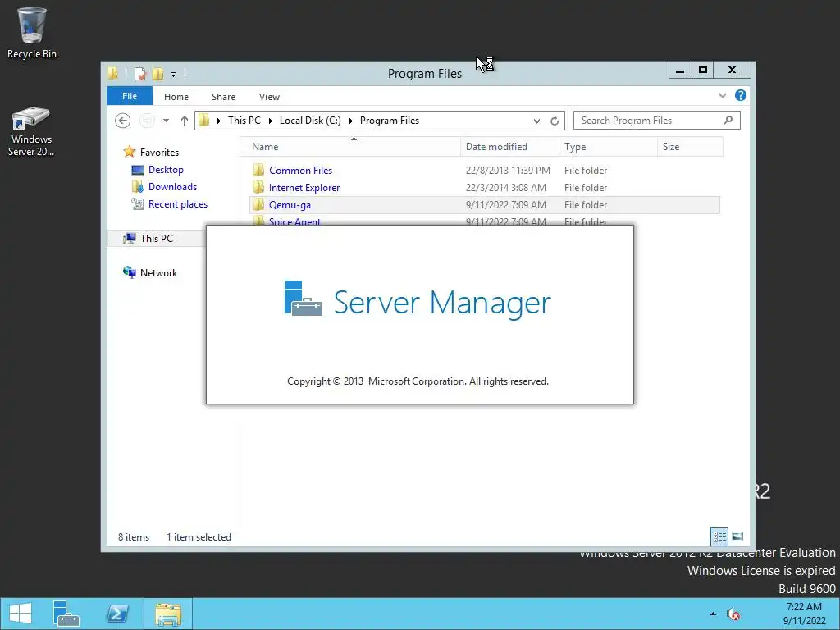Screen dimensions: 840x630
Task: Go up one level with Up arrow
Action: (185, 121)
